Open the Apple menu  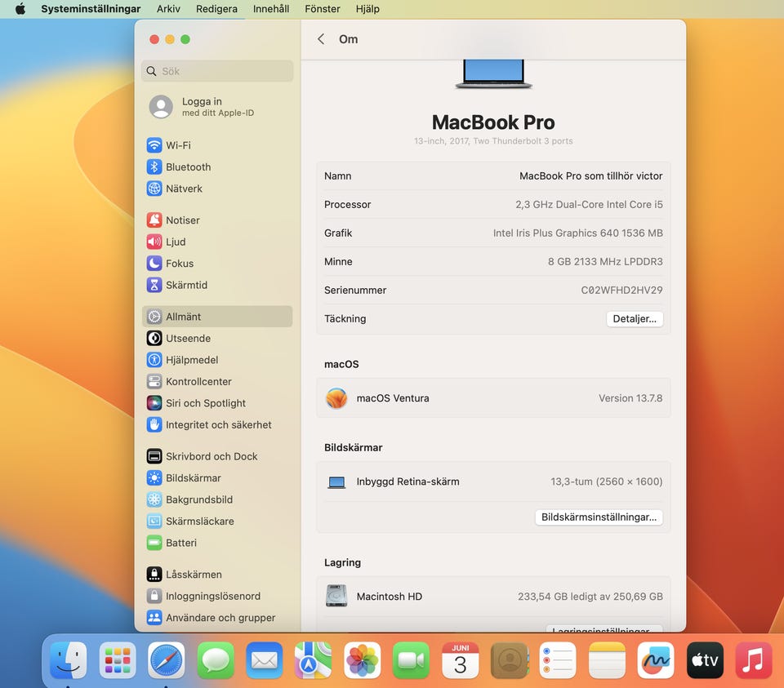click(20, 9)
